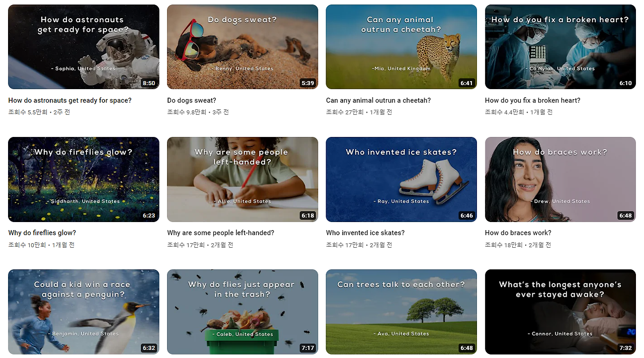Open the cheetah video thumbnail
Screen dimensions: 644x358
coord(401,47)
